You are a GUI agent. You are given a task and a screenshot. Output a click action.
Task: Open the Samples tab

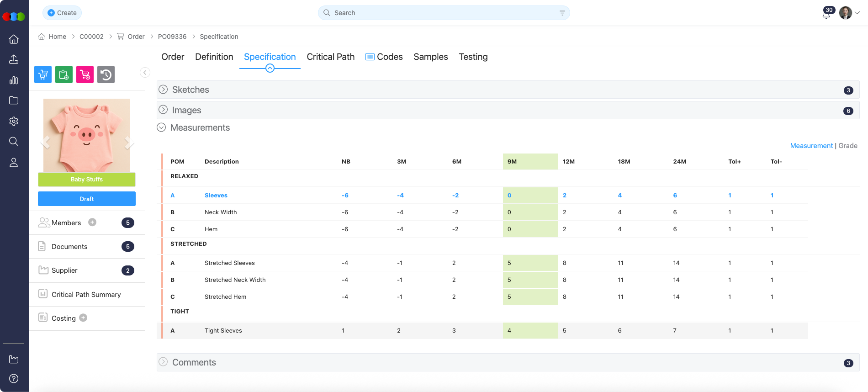(430, 57)
